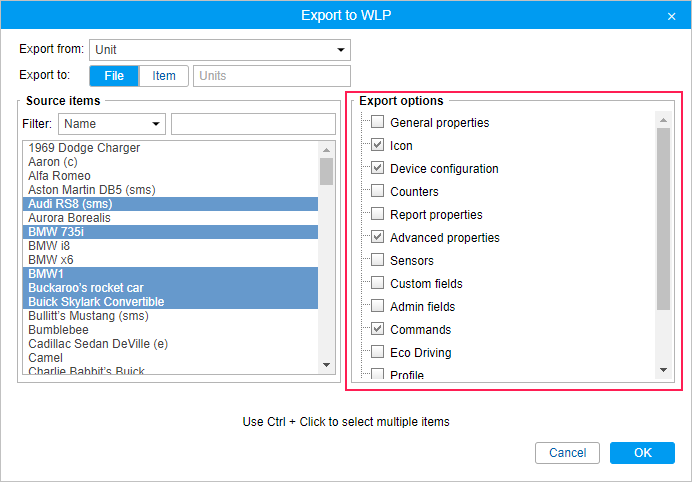This screenshot has width=692, height=482.
Task: Enable the Counters checkbox
Action: 378,192
